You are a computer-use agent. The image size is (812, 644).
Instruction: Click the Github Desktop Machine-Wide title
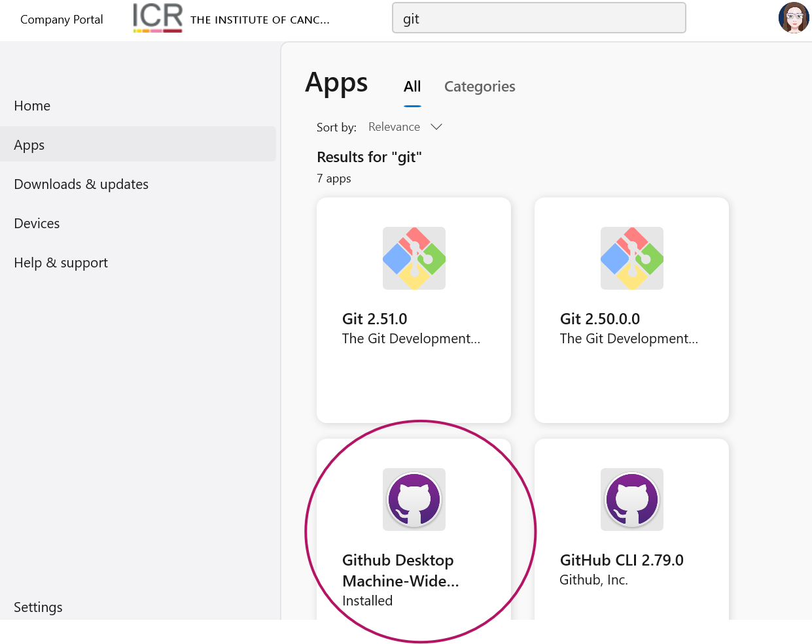[x=400, y=571]
